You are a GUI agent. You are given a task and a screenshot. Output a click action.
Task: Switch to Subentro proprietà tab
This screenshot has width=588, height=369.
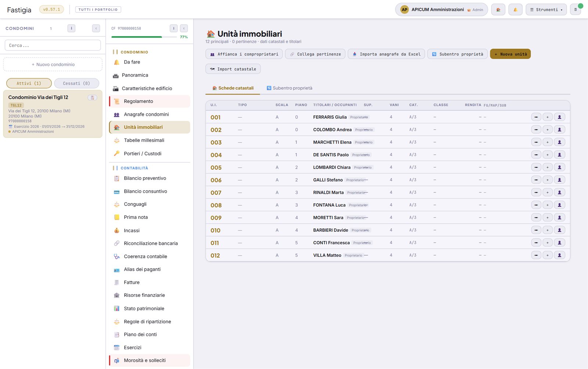pyautogui.click(x=290, y=88)
